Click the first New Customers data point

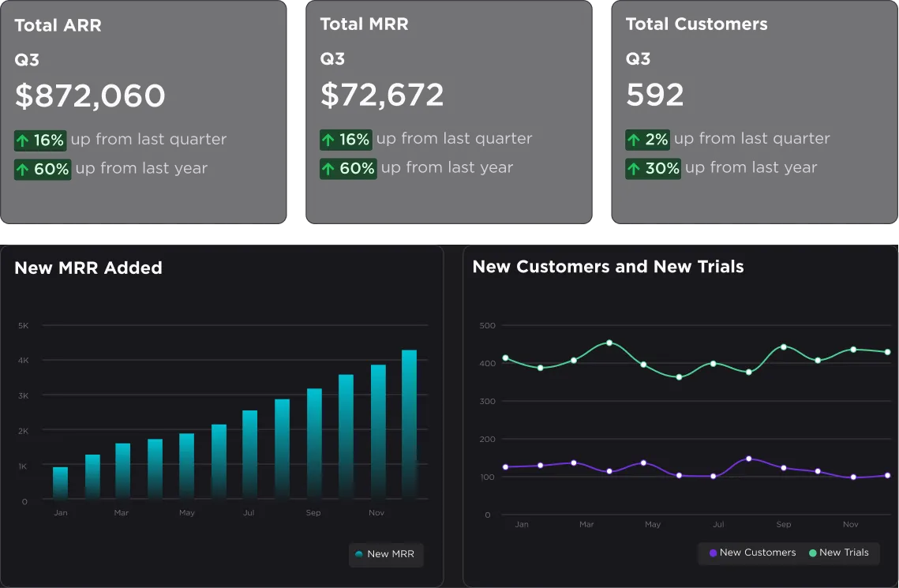pyautogui.click(x=505, y=467)
